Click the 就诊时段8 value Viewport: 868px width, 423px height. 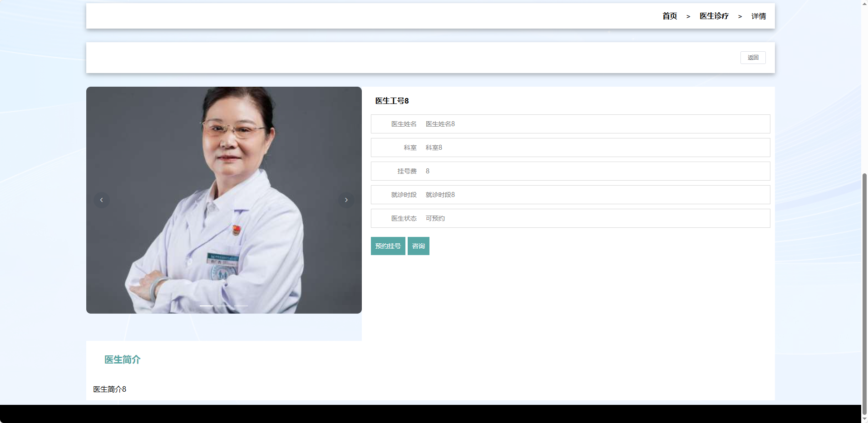pos(440,195)
